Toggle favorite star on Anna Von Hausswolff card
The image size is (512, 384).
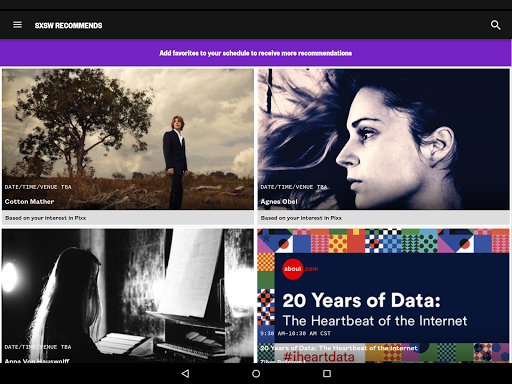[x=11, y=237]
